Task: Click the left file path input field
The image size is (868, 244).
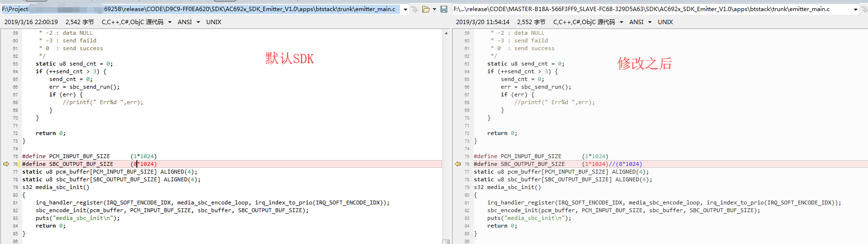Action: 201,9
